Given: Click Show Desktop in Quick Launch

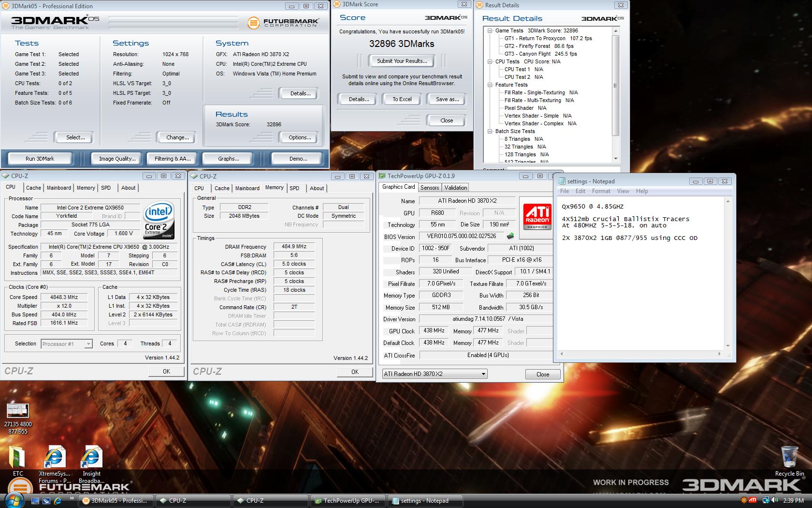Looking at the screenshot, I should pyautogui.click(x=35, y=501).
